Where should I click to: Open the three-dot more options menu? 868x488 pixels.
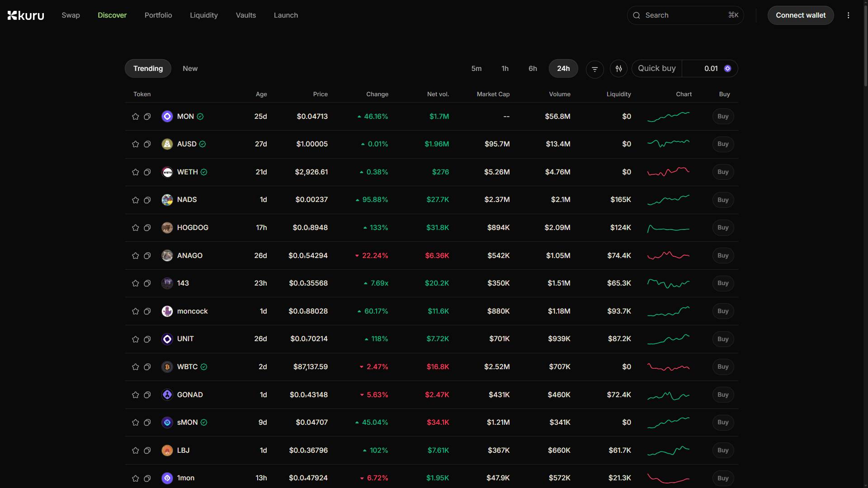(x=848, y=15)
